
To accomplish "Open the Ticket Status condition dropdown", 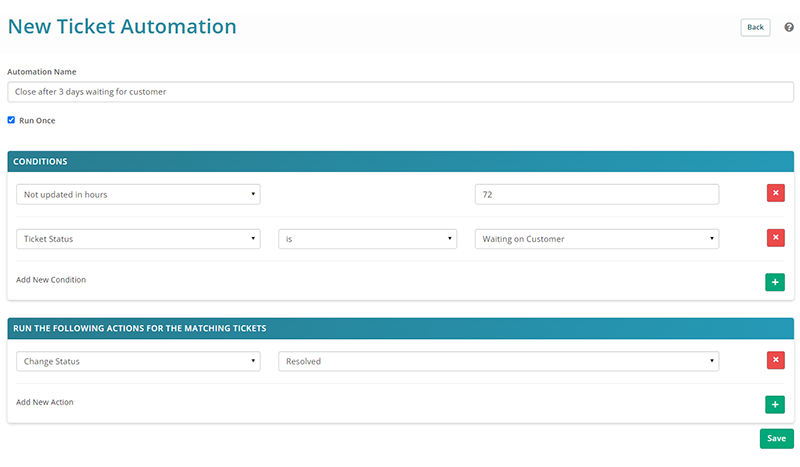I will (x=138, y=239).
